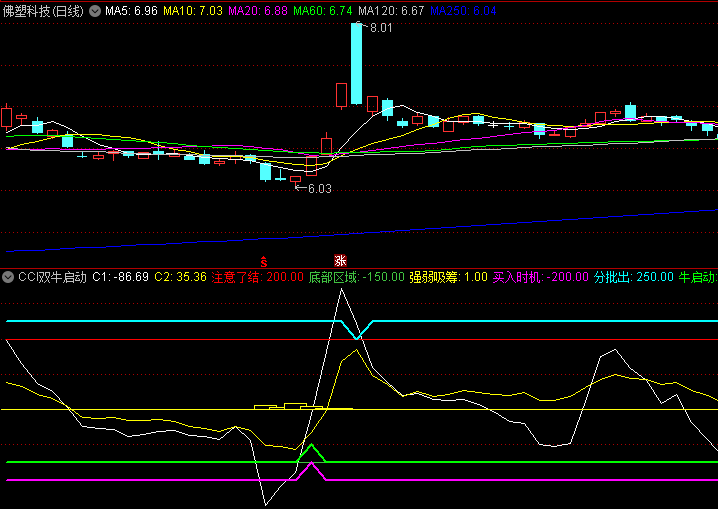
Task: Click the 注意了结 200.00 indicator label
Action: [257, 277]
